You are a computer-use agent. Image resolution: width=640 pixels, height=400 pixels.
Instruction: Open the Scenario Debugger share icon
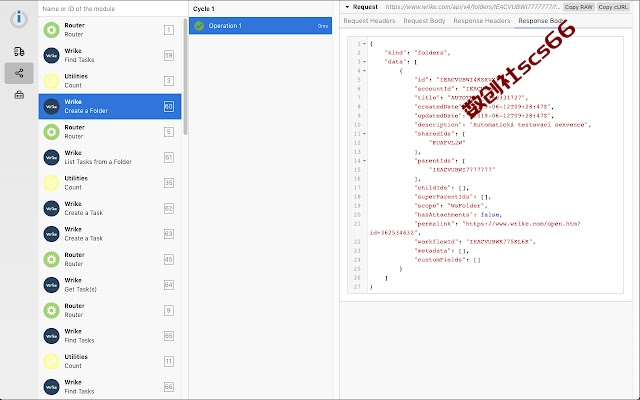coord(19,73)
